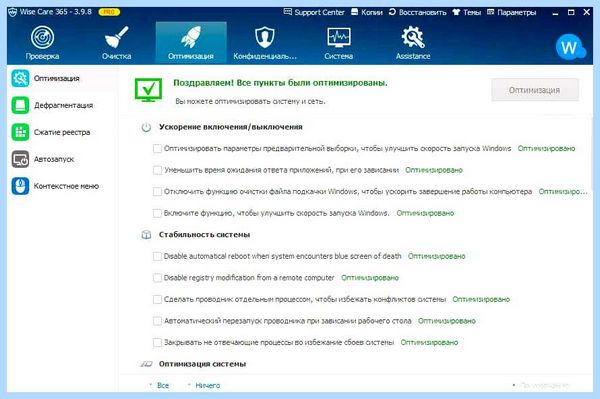600x399 pixels.
Task: Open the Восстановить menu item
Action: (422, 12)
